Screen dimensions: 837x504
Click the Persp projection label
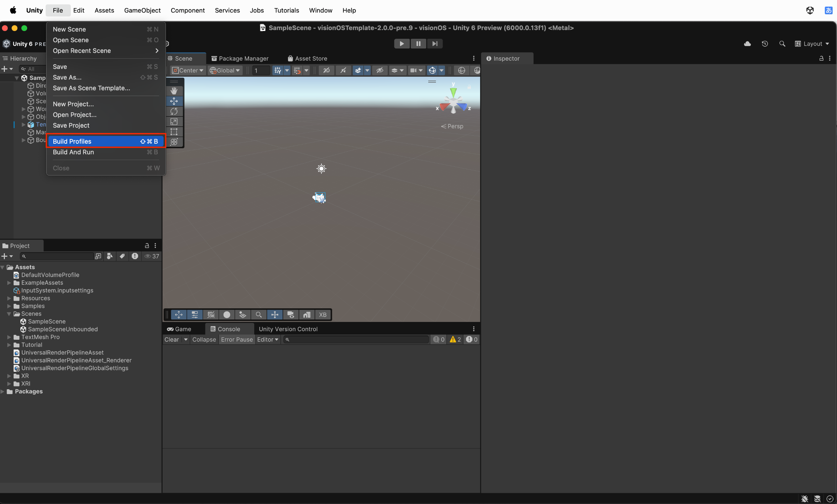click(452, 126)
